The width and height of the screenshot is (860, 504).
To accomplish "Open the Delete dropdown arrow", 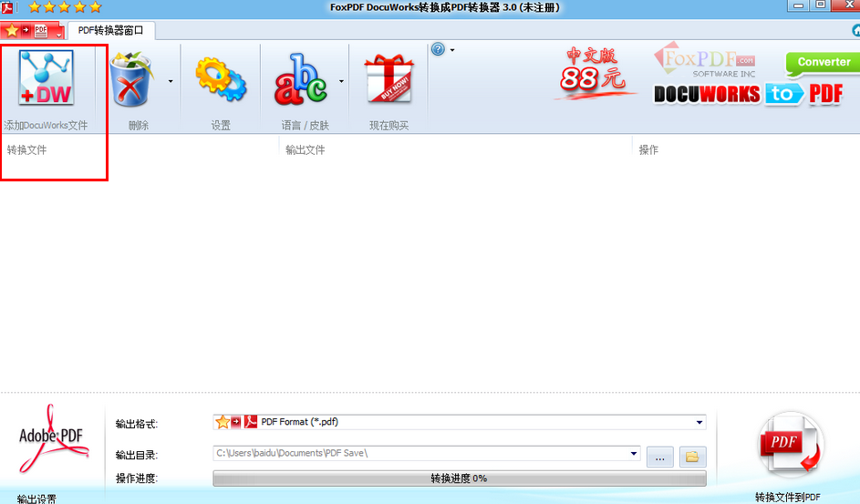I will pyautogui.click(x=171, y=81).
